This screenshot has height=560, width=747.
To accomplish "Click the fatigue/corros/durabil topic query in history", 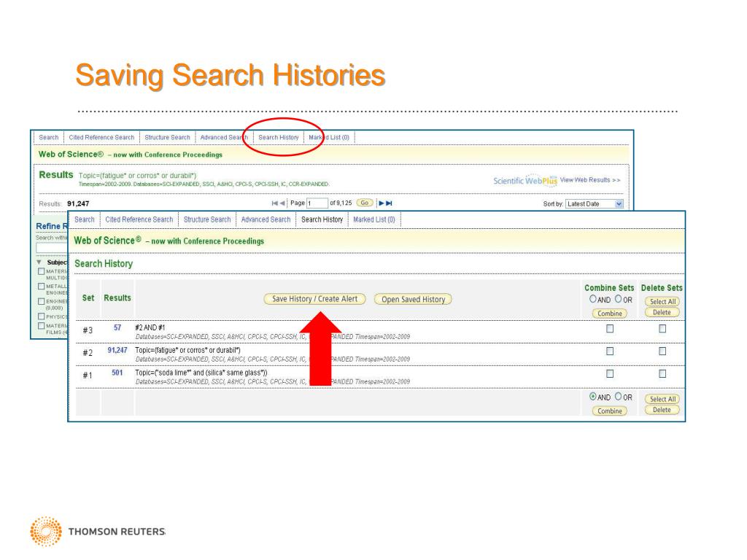I will 187,350.
